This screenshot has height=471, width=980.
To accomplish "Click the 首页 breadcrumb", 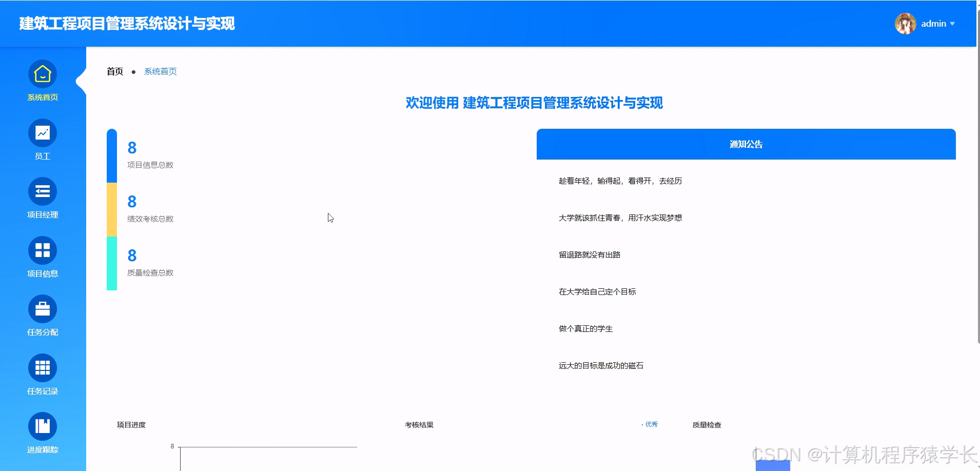I will (115, 71).
